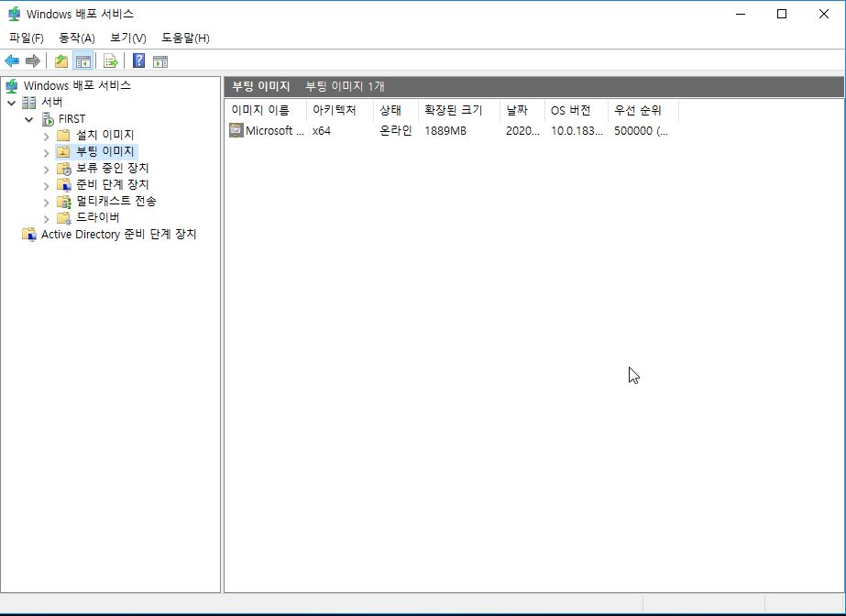Screen dimensions: 846x616
Task: Minimize the Windows 배포 서비스 window
Action: (x=741, y=14)
